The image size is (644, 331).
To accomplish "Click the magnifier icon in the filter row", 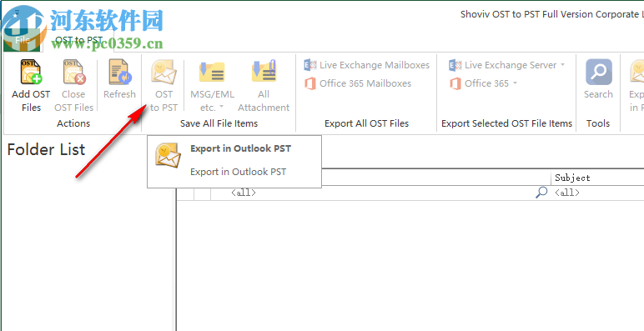I will (541, 193).
